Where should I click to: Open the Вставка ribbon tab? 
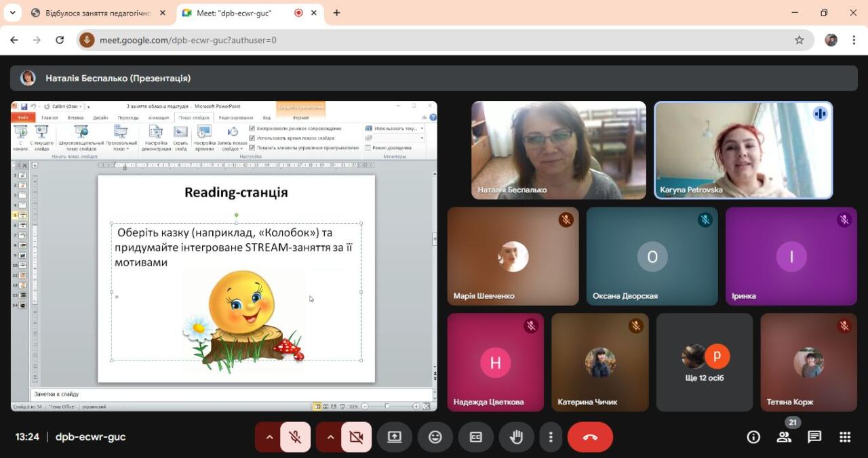point(76,117)
